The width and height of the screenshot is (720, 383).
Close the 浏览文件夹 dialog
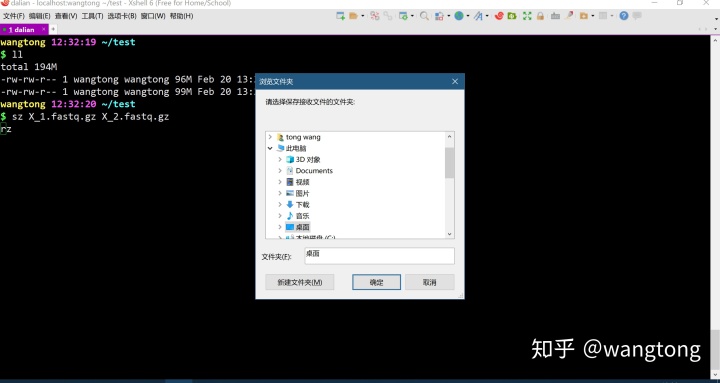pyautogui.click(x=455, y=81)
